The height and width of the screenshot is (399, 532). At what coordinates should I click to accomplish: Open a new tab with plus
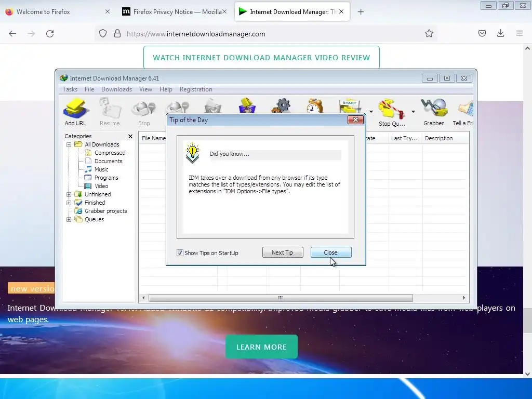pyautogui.click(x=361, y=12)
